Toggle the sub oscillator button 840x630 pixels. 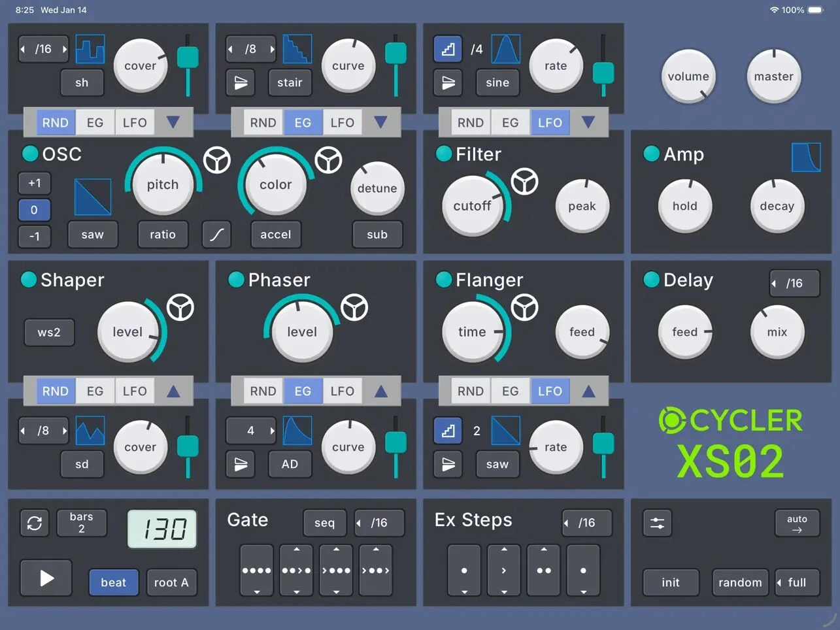tap(377, 235)
